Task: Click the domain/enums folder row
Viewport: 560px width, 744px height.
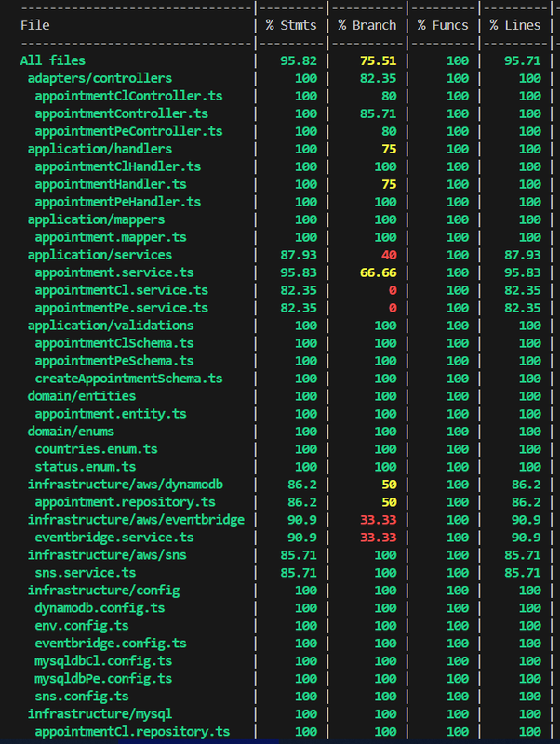Action: click(71, 432)
